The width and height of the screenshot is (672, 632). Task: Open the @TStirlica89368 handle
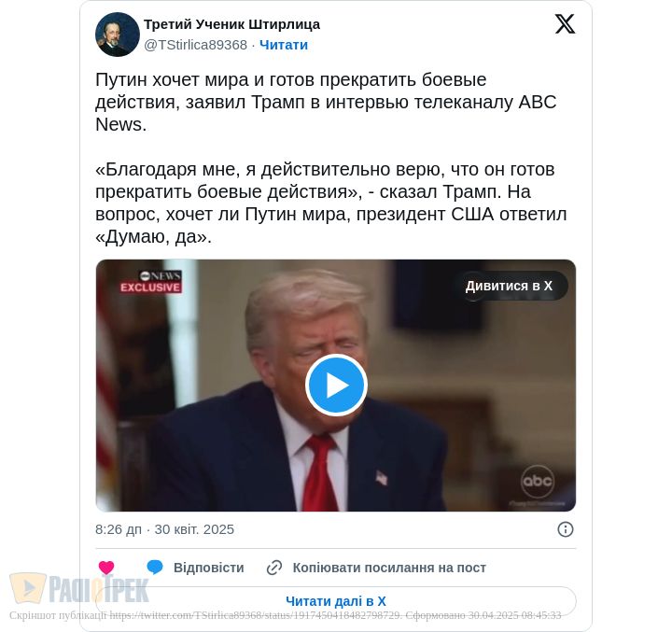[x=195, y=45]
